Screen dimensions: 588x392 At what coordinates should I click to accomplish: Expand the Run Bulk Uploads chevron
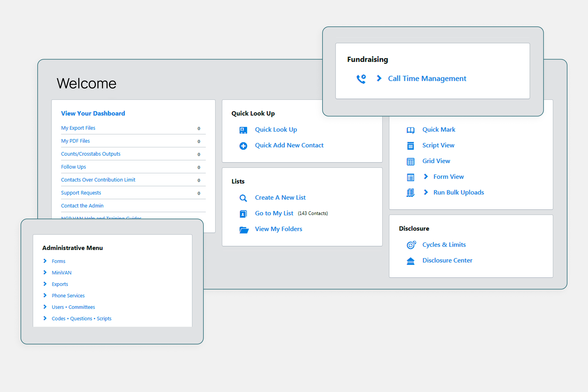click(426, 192)
